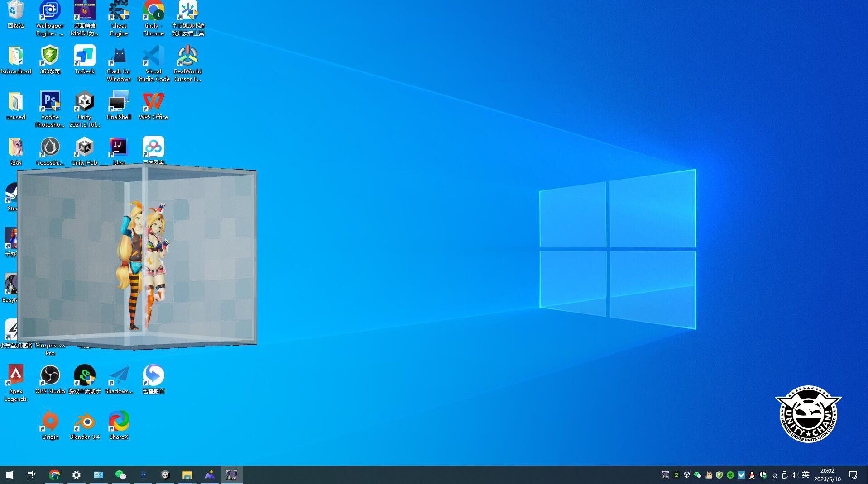Start Unity Hub
The image size is (868, 484).
coord(84,147)
